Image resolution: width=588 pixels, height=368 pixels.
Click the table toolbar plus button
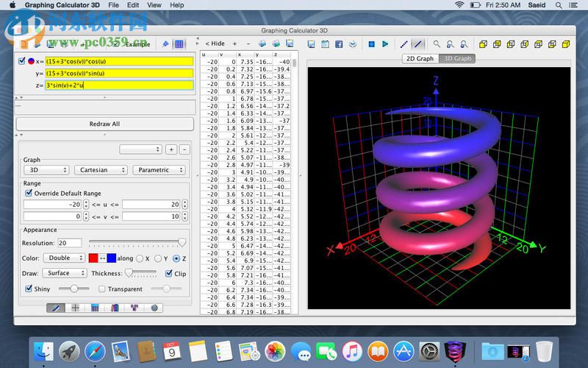(x=234, y=44)
